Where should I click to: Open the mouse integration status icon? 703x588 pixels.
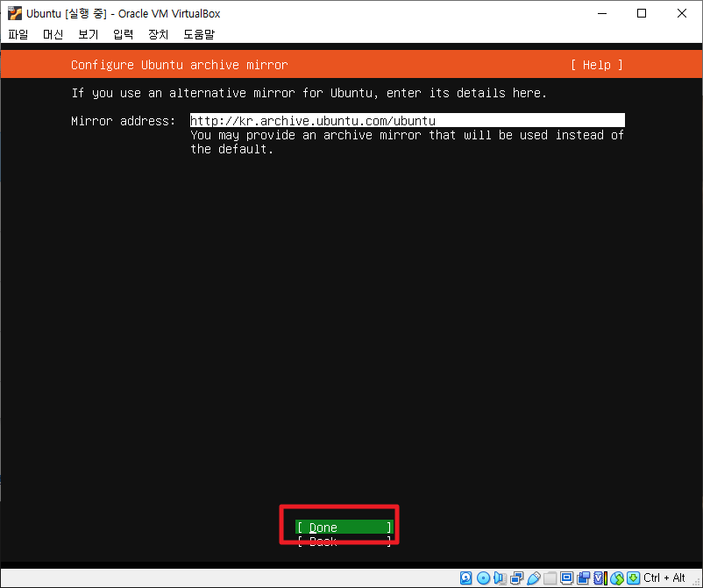(x=617, y=578)
